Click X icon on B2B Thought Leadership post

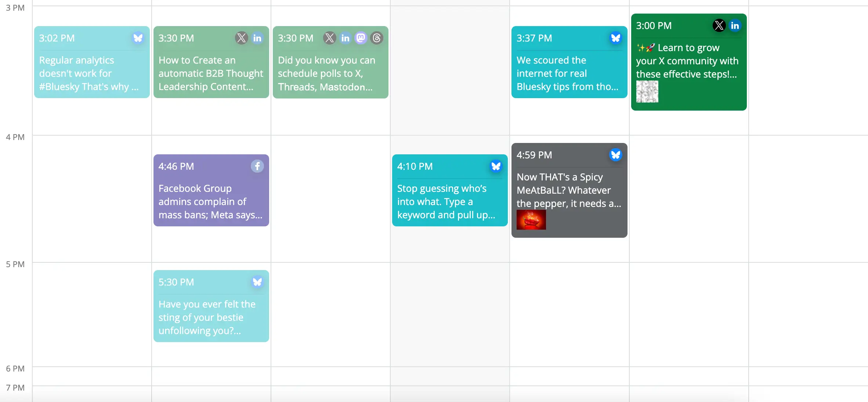(241, 38)
